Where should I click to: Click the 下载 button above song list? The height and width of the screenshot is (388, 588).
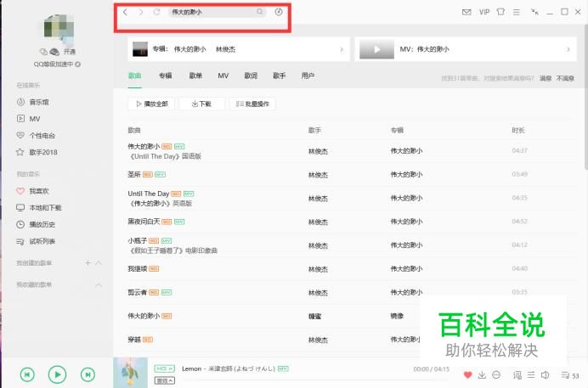(201, 104)
